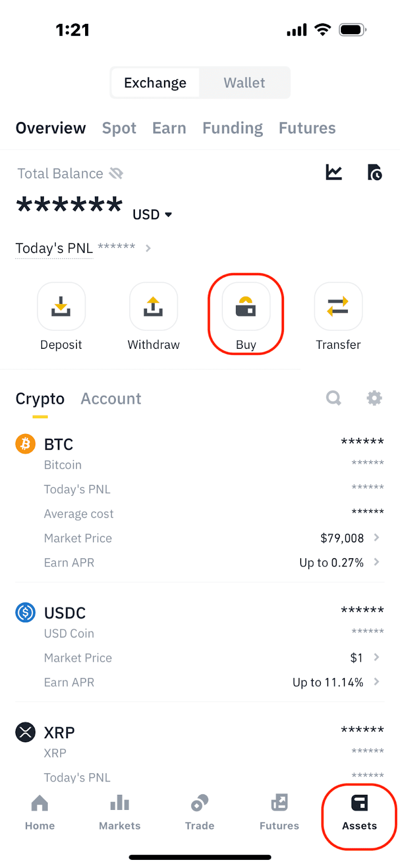Open the Funding tab
The image size is (400, 868).
[233, 128]
